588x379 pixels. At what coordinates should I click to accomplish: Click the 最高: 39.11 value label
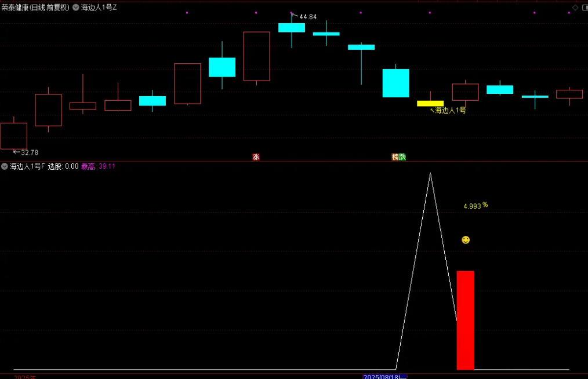pos(98,166)
